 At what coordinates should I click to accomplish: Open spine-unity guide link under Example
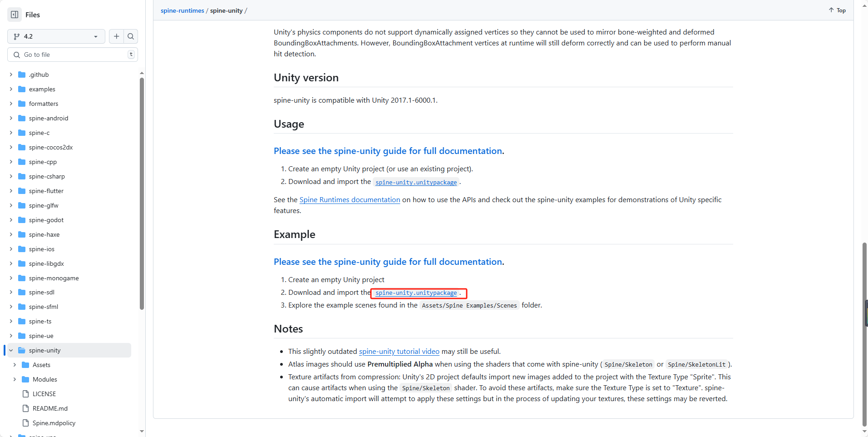(388, 262)
